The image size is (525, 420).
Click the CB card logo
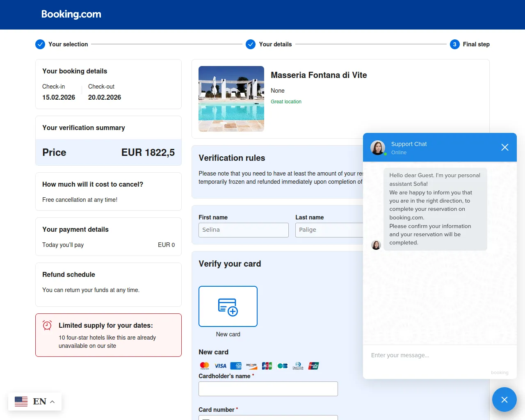point(283,365)
